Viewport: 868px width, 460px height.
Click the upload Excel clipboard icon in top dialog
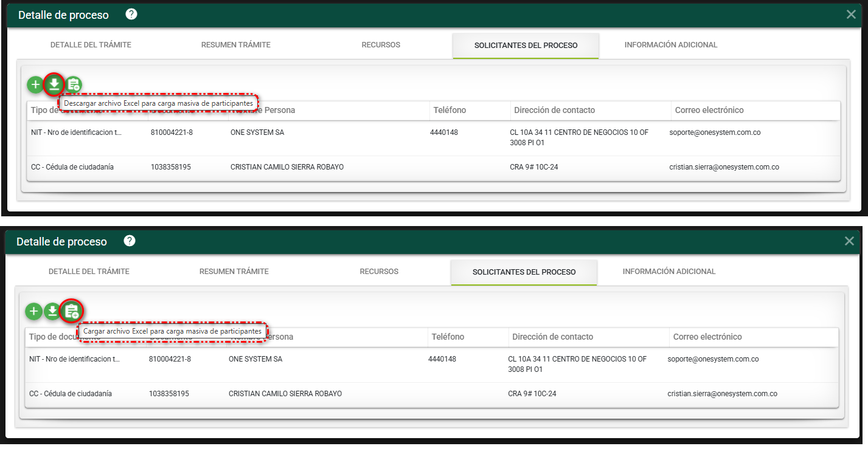pyautogui.click(x=74, y=84)
